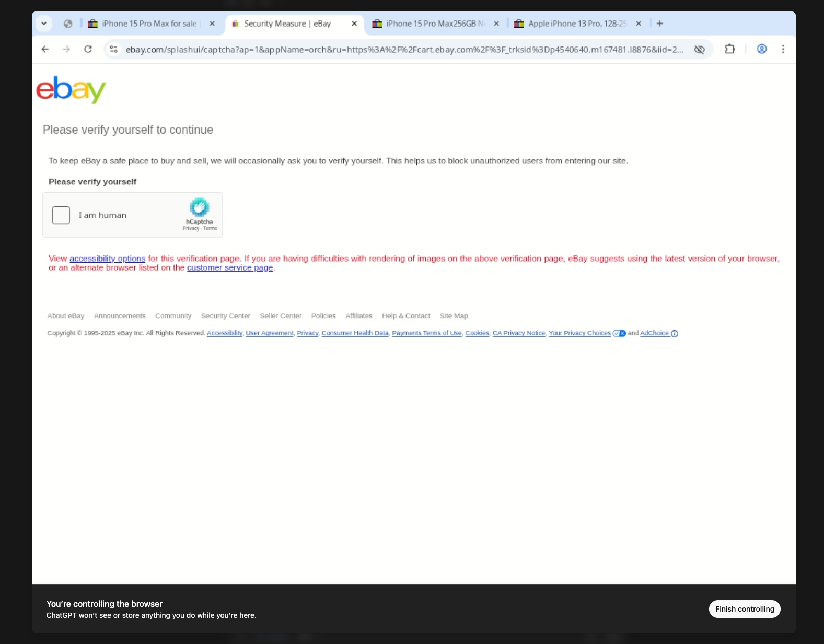
Task: Close the 'Apple iPhone 13 Pro' tab
Action: coord(639,24)
